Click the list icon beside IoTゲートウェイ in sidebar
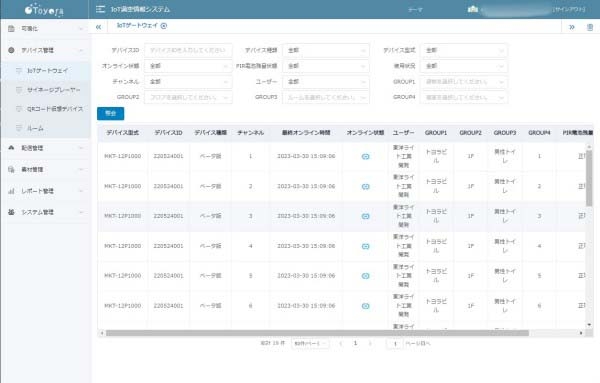This screenshot has width=600, height=383. [19, 70]
